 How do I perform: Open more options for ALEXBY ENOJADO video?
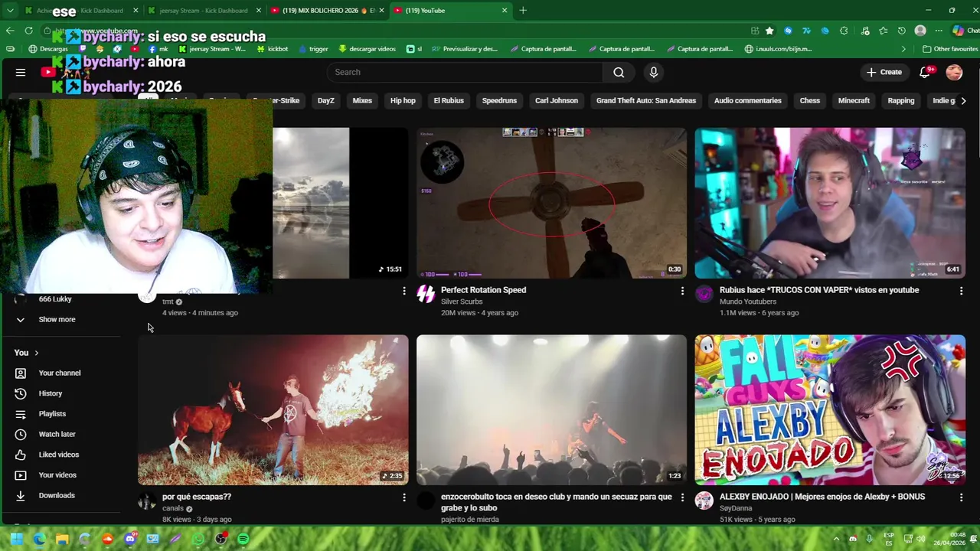pos(961,497)
